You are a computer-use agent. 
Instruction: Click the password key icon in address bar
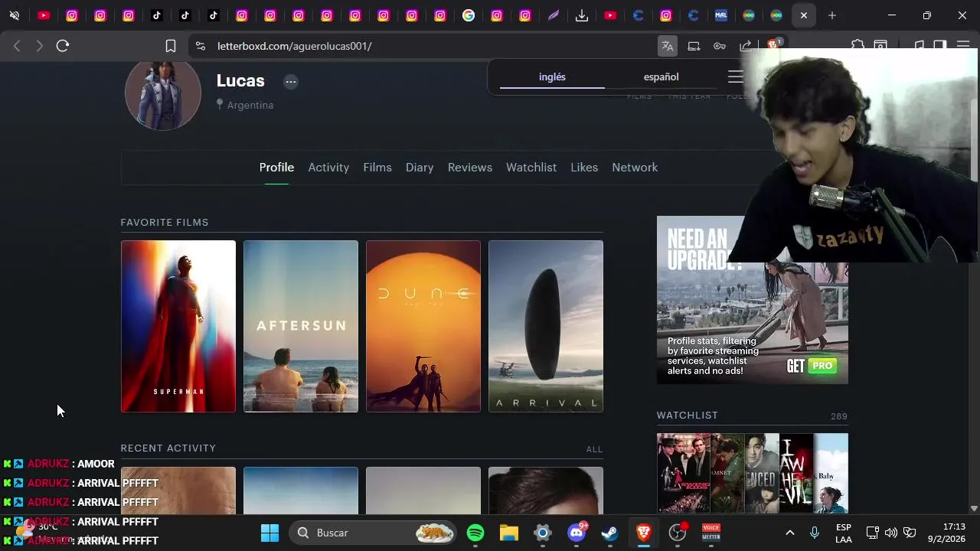pos(720,46)
